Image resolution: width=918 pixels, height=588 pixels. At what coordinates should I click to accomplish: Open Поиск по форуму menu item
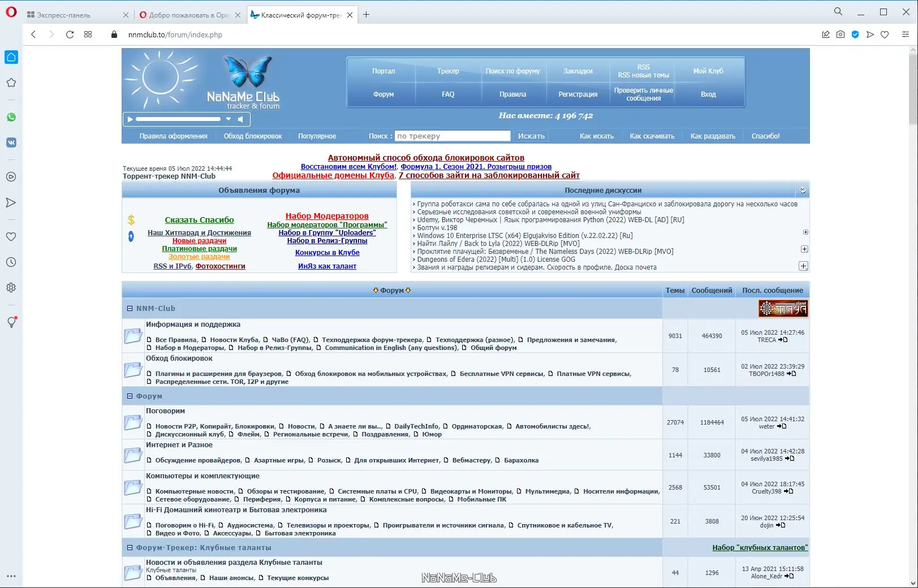click(512, 71)
